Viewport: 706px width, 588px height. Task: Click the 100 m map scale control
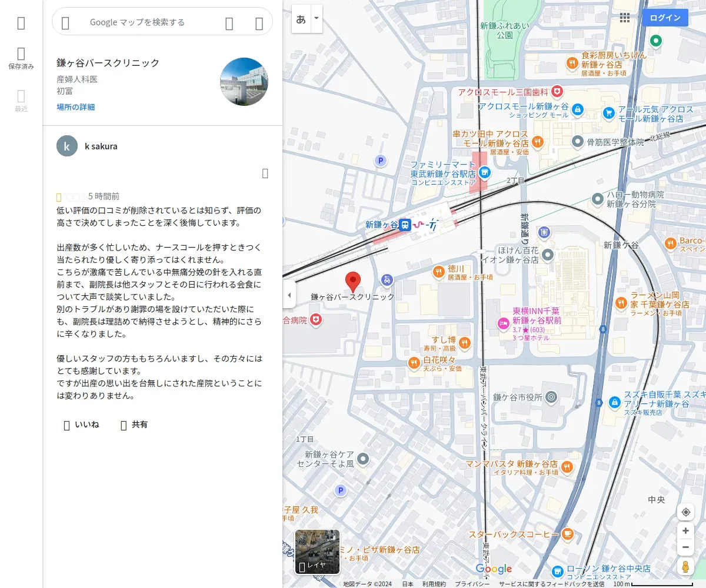[x=653, y=584]
